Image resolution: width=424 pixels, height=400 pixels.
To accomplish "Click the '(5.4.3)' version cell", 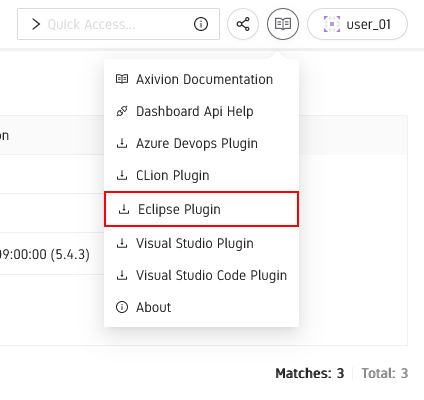I will click(x=70, y=255).
